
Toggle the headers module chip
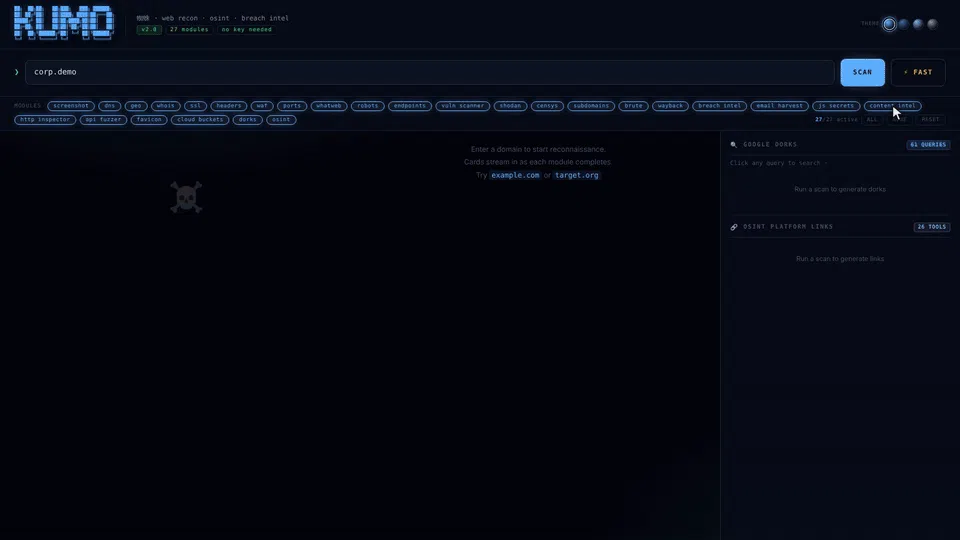[x=229, y=106]
